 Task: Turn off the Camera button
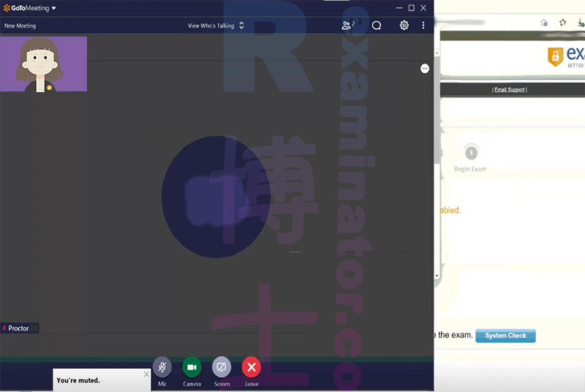(x=192, y=367)
